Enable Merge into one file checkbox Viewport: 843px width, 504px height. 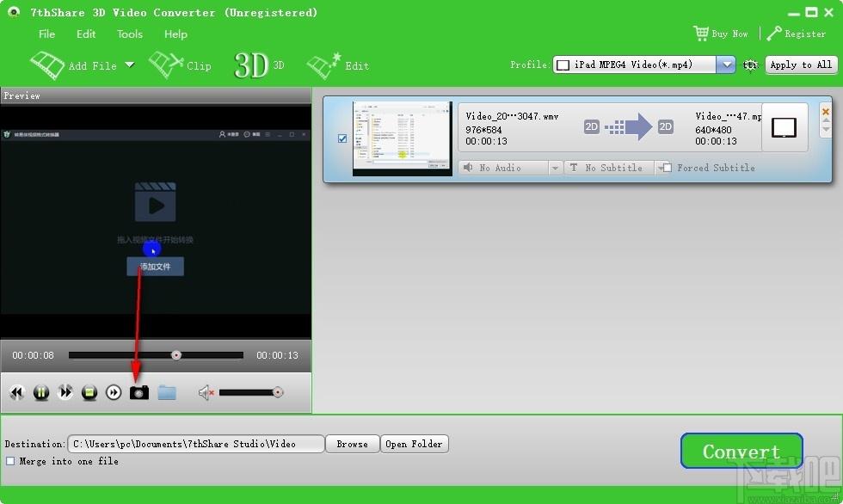pos(10,461)
